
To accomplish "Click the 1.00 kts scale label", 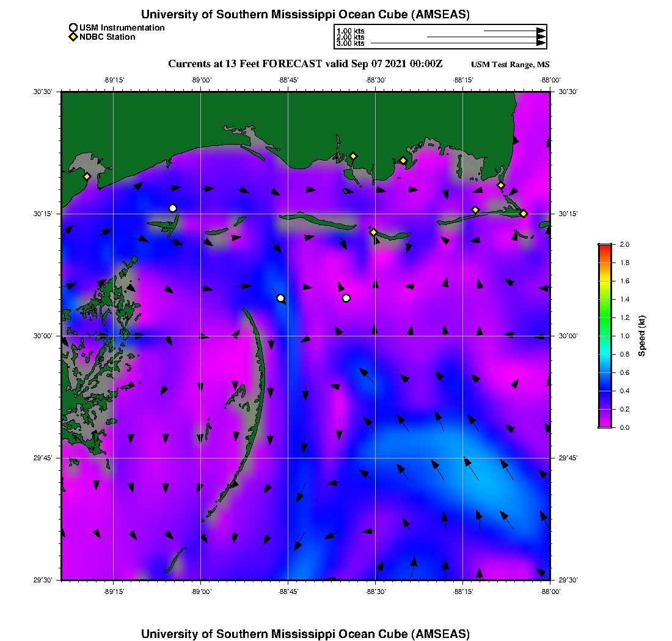I will pyautogui.click(x=350, y=31).
